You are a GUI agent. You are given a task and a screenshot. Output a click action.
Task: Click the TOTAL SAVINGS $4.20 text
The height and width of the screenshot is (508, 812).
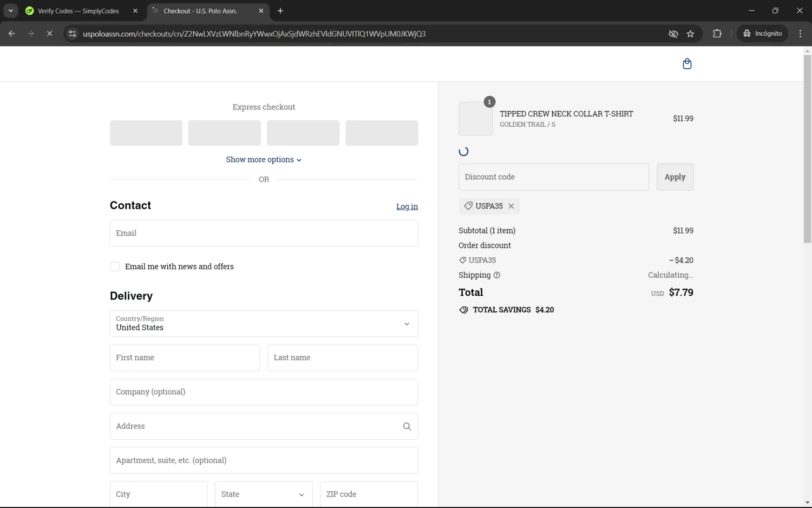pos(513,310)
